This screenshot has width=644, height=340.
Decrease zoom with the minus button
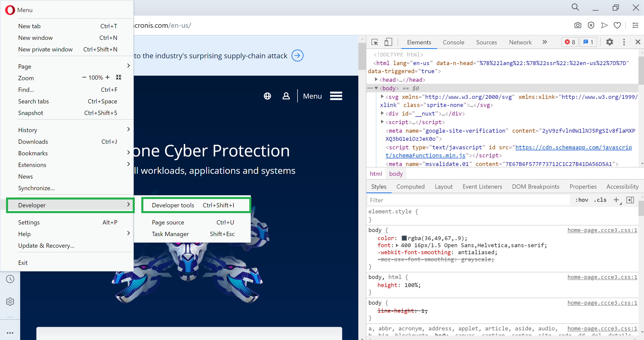(84, 77)
